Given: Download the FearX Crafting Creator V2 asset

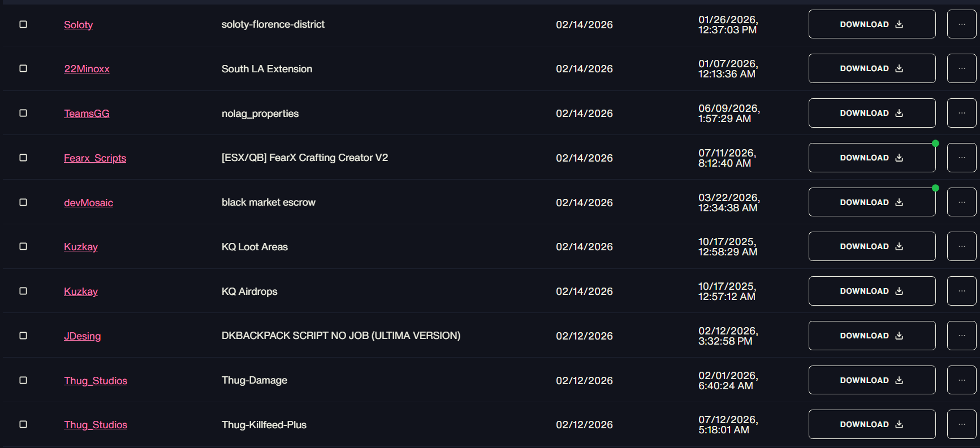Looking at the screenshot, I should point(872,158).
